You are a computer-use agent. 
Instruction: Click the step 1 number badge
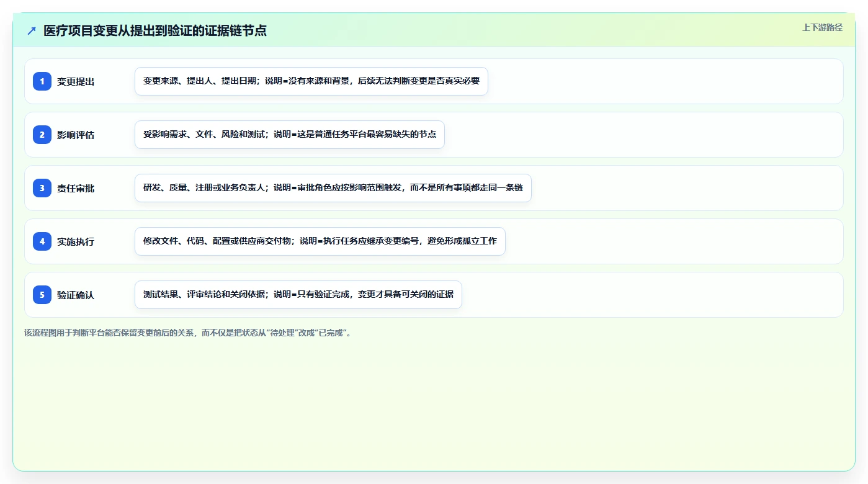tap(42, 81)
